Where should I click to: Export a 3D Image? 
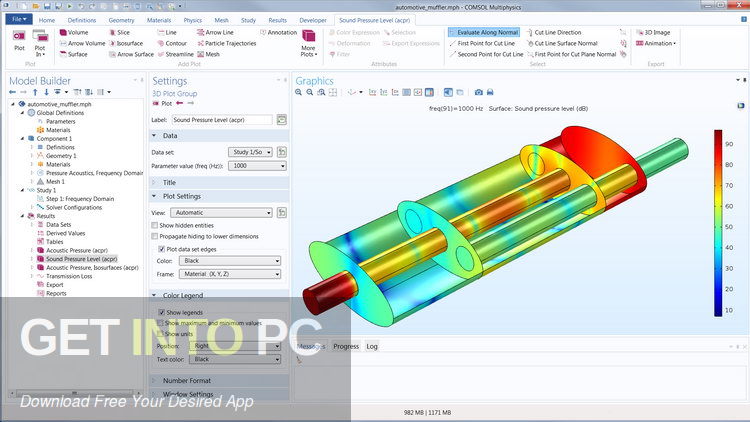pyautogui.click(x=653, y=33)
